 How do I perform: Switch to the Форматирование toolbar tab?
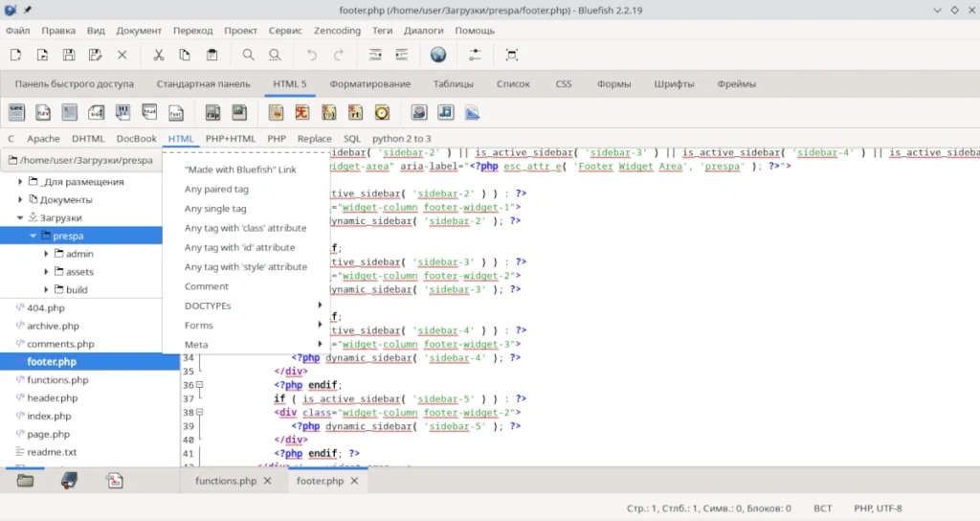coord(370,84)
